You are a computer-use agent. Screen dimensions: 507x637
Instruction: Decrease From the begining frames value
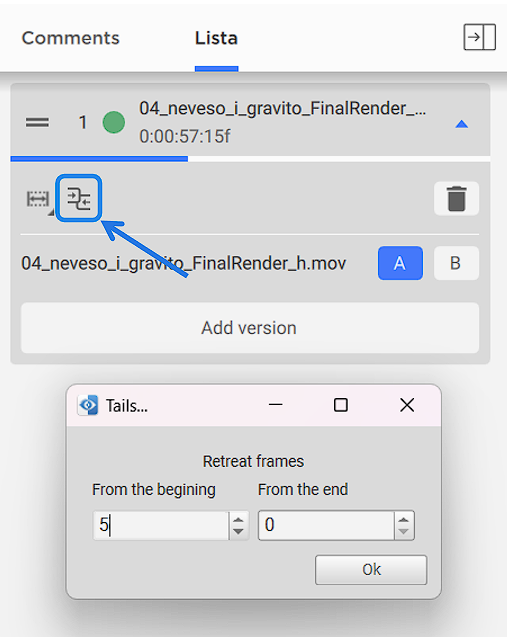238,532
